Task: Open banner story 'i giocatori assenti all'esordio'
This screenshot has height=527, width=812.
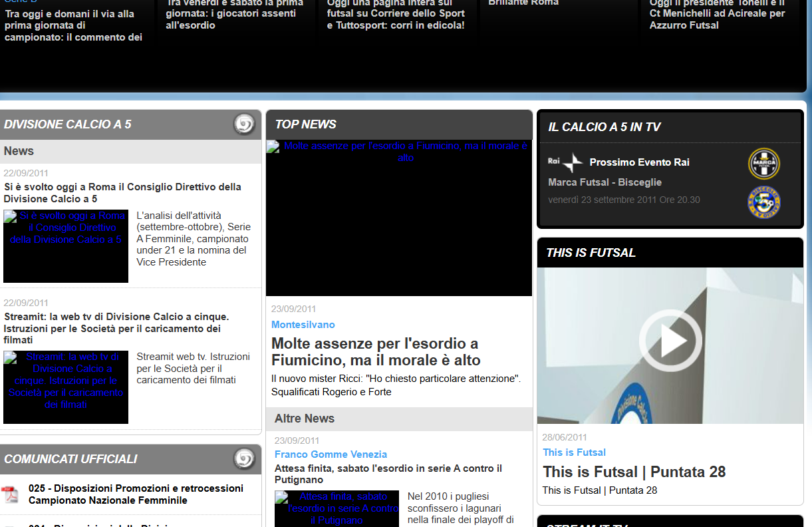Action: pos(235,14)
